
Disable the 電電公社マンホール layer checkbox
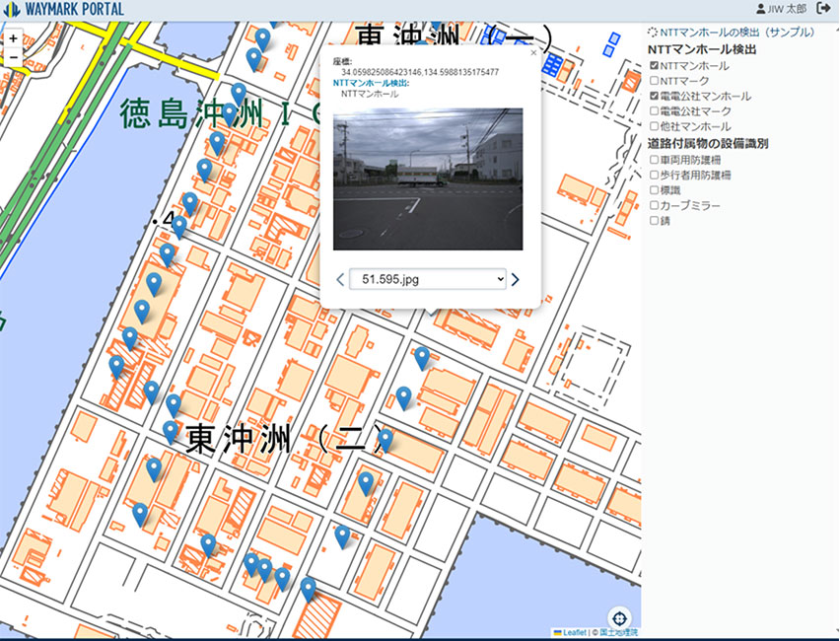click(x=654, y=97)
